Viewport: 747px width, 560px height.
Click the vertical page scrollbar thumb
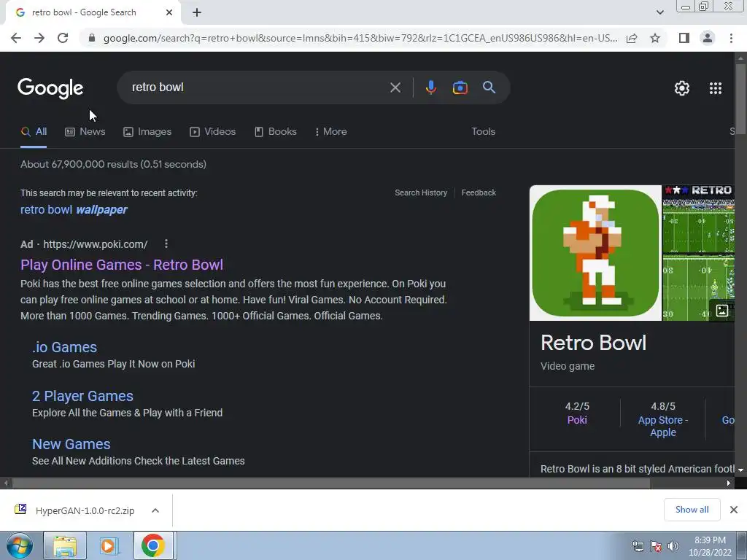[740, 101]
